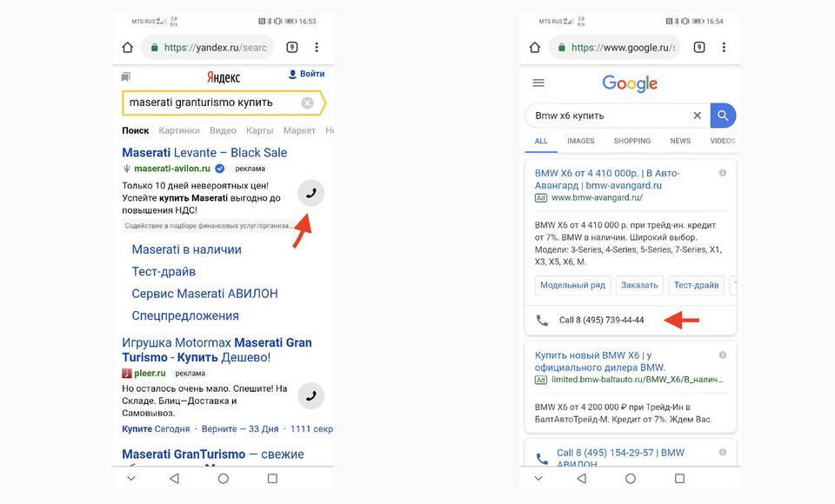Switch to Картинки tab in Yandex
This screenshot has height=504, width=835.
tap(179, 130)
